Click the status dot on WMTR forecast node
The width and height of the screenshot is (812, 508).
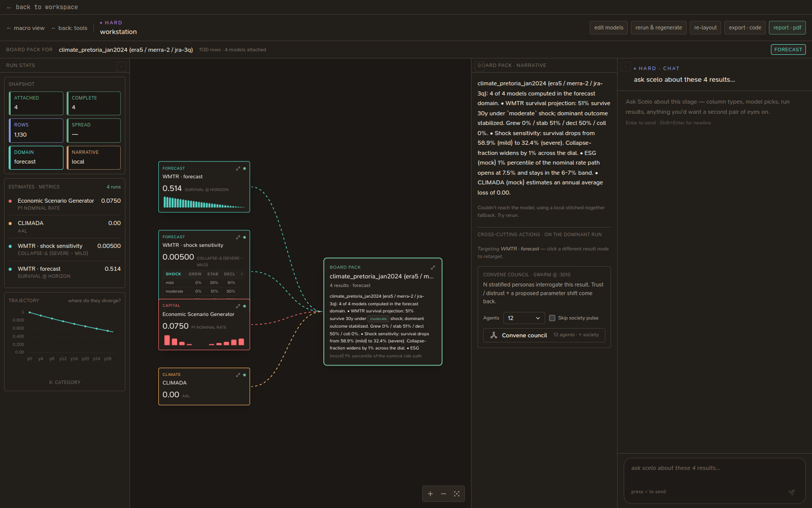[245, 168]
